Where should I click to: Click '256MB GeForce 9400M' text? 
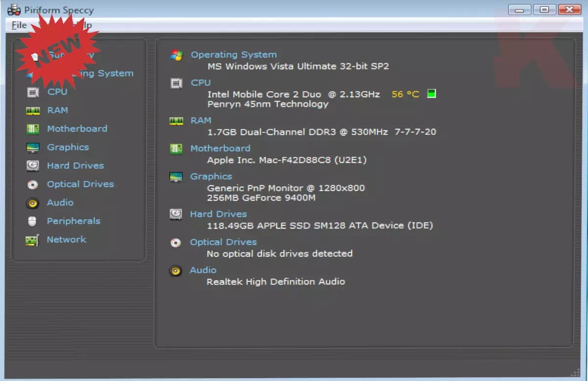tap(261, 198)
